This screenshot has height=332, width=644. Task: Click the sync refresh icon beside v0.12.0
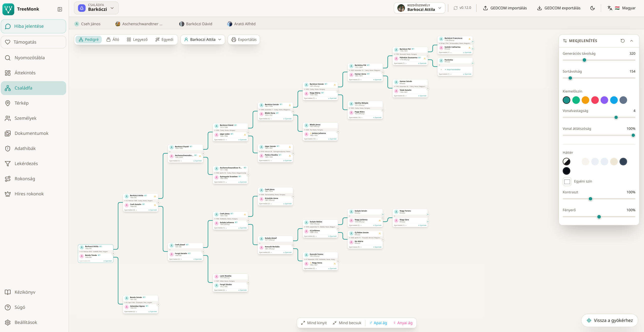click(x=455, y=8)
